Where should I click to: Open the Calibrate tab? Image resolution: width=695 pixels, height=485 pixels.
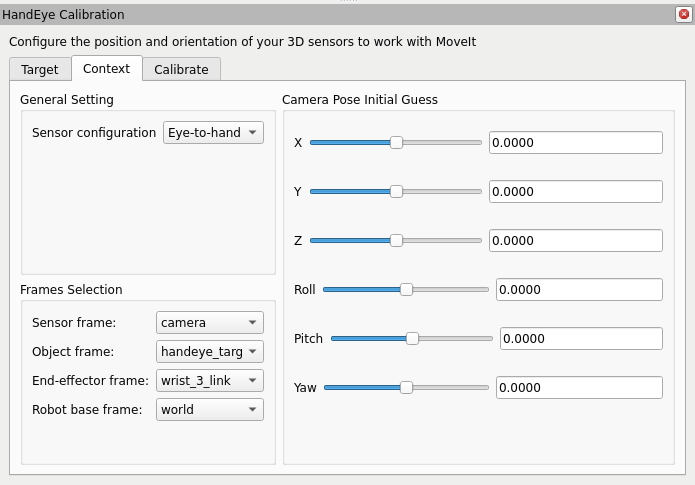(x=181, y=69)
